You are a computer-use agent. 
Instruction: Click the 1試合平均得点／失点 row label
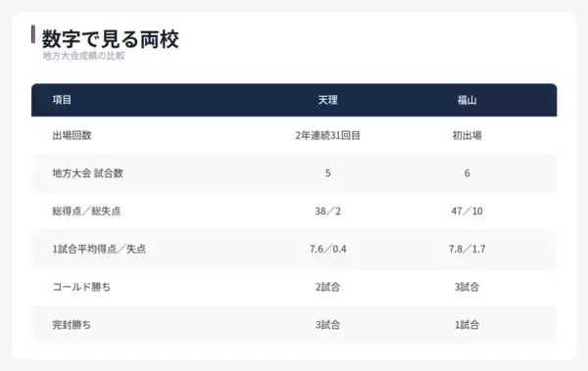pos(99,249)
